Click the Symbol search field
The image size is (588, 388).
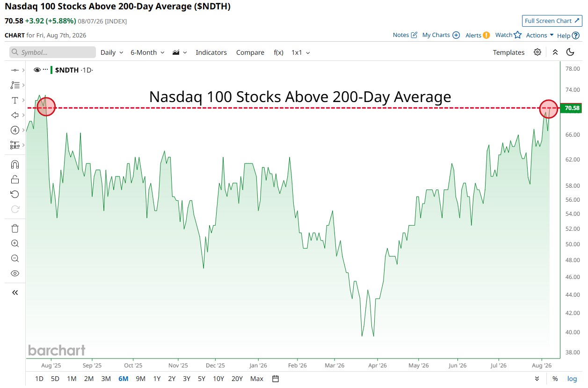(x=52, y=52)
